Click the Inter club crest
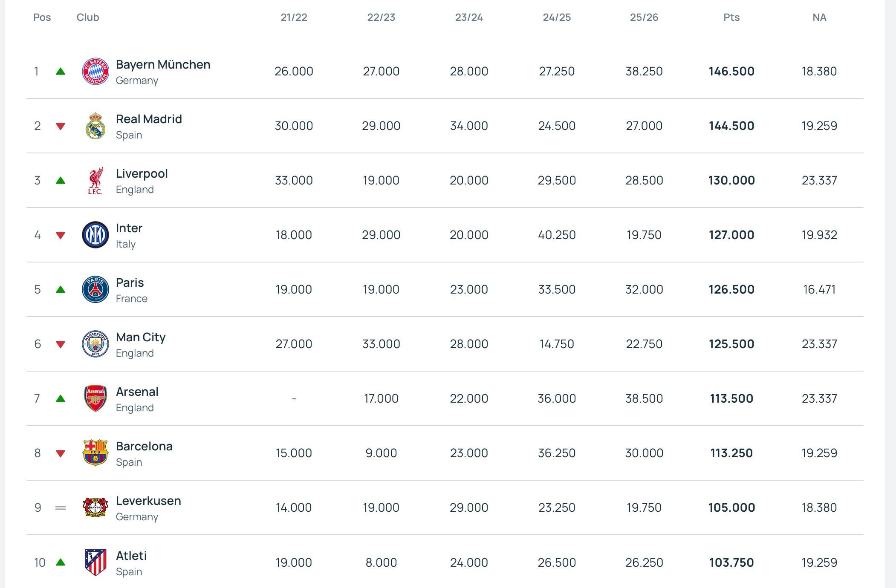This screenshot has width=896, height=588. click(x=95, y=235)
